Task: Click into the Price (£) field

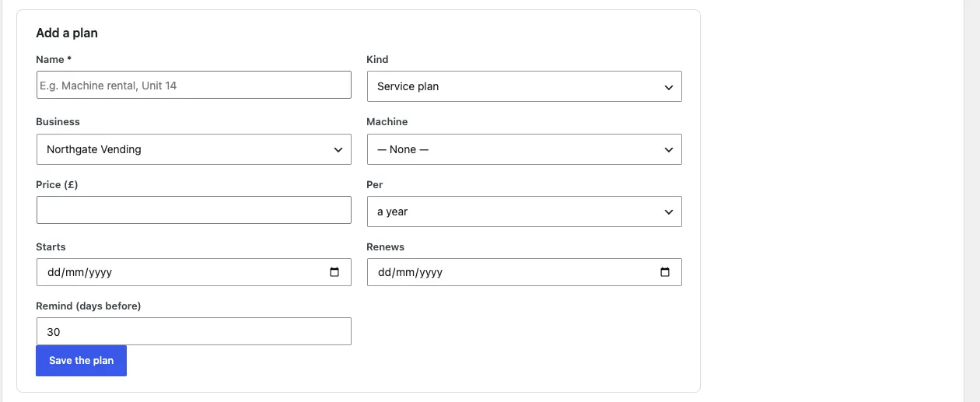Action: [194, 210]
